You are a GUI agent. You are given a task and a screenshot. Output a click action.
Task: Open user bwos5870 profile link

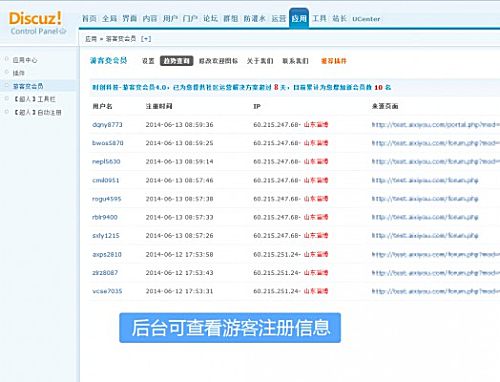108,143
